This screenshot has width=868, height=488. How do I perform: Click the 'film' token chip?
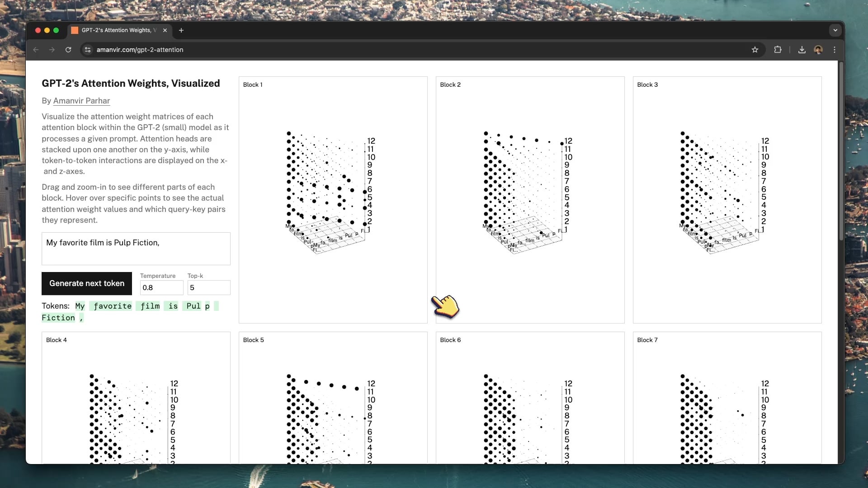[x=148, y=306]
